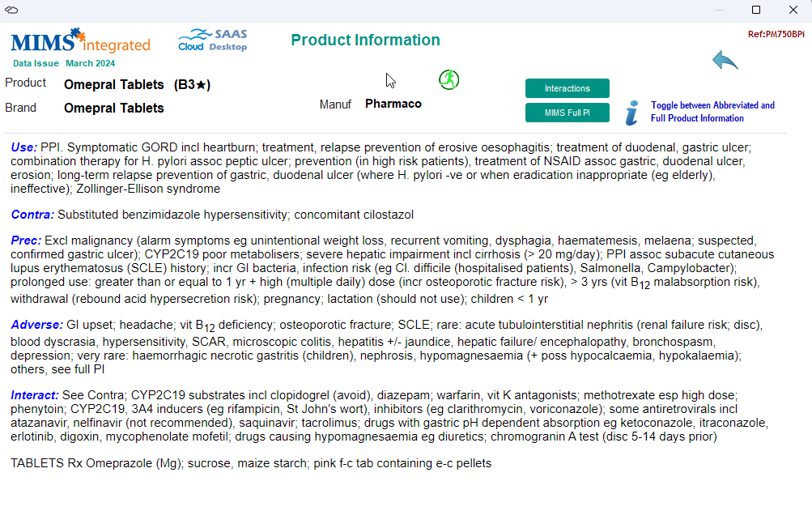Click manufacturer name 'Pharmaco'
Image resolution: width=812 pixels, height=528 pixels.
tap(393, 104)
